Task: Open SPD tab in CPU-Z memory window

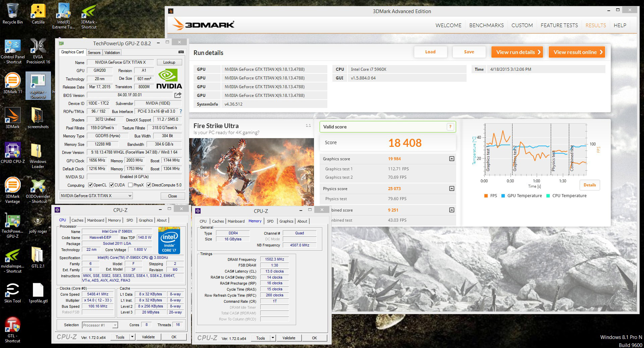Action: pyautogui.click(x=270, y=221)
